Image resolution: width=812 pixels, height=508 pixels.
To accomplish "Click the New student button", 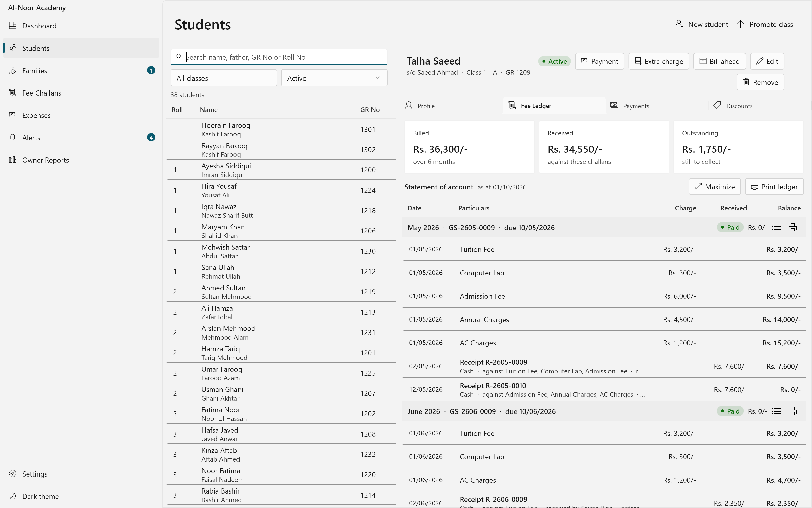I will click(x=702, y=25).
